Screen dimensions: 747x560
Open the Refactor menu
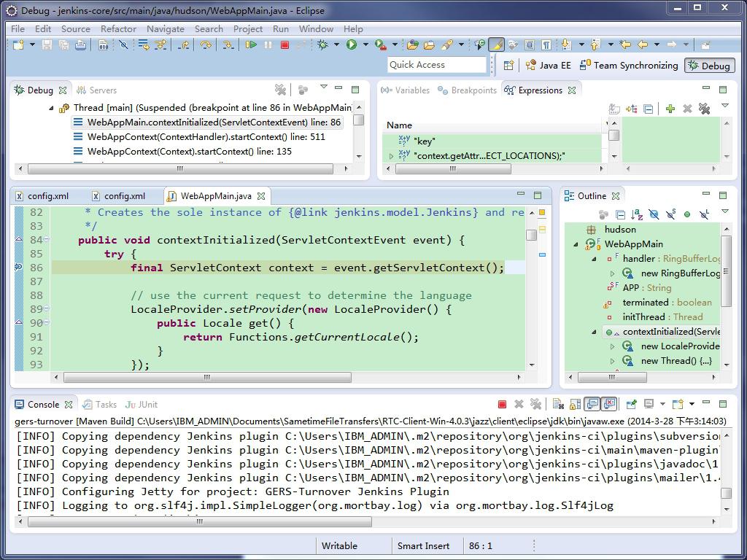(x=119, y=29)
